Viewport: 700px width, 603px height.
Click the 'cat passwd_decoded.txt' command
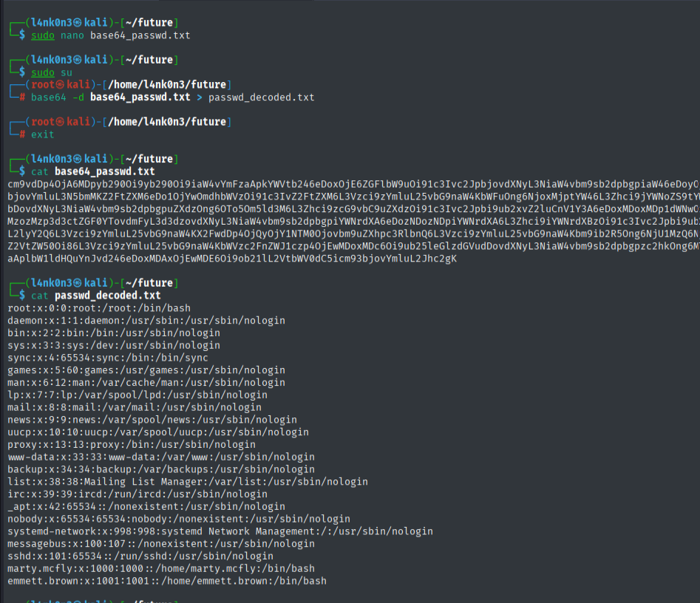pos(96,296)
